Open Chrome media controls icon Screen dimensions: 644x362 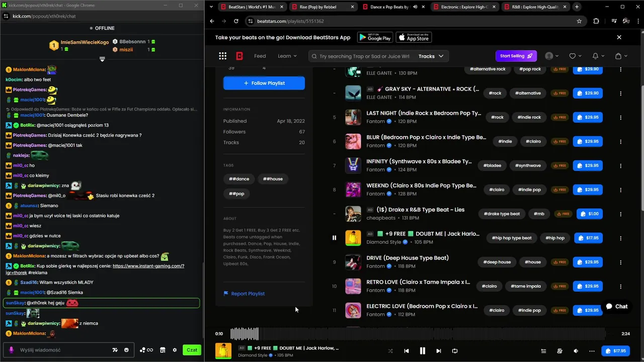click(x=614, y=21)
